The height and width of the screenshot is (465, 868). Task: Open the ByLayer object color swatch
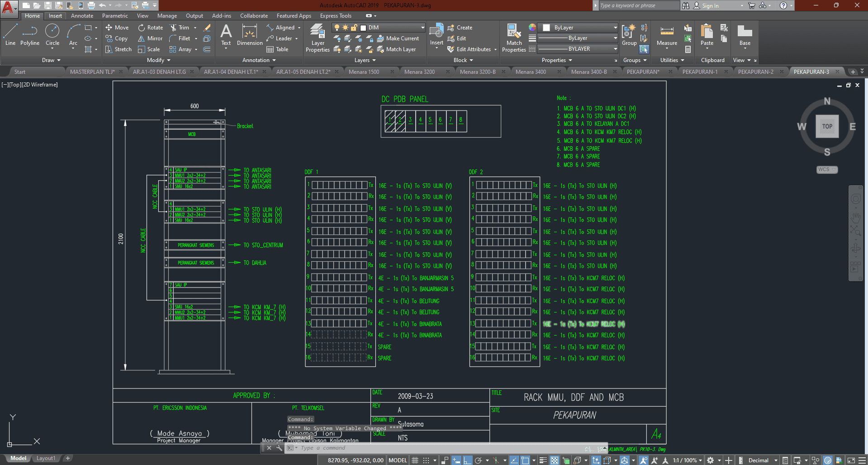click(546, 28)
